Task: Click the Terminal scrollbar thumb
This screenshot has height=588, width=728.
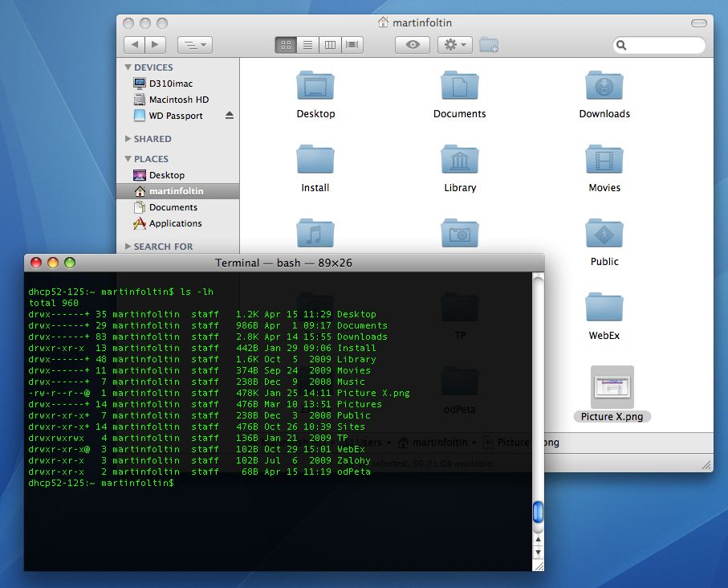Action: coord(538,512)
